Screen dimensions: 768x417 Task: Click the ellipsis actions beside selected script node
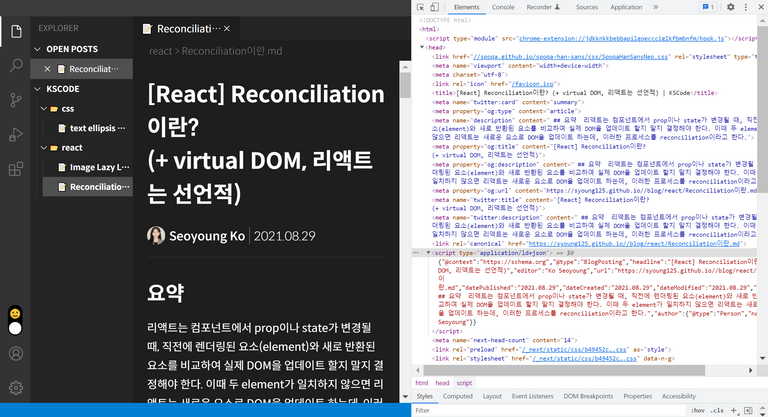coord(416,253)
